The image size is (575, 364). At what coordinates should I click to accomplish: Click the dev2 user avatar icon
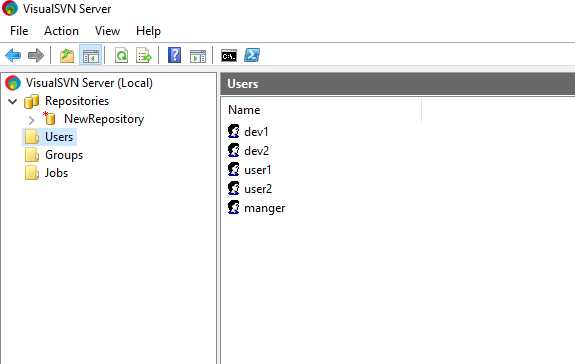pos(234,150)
